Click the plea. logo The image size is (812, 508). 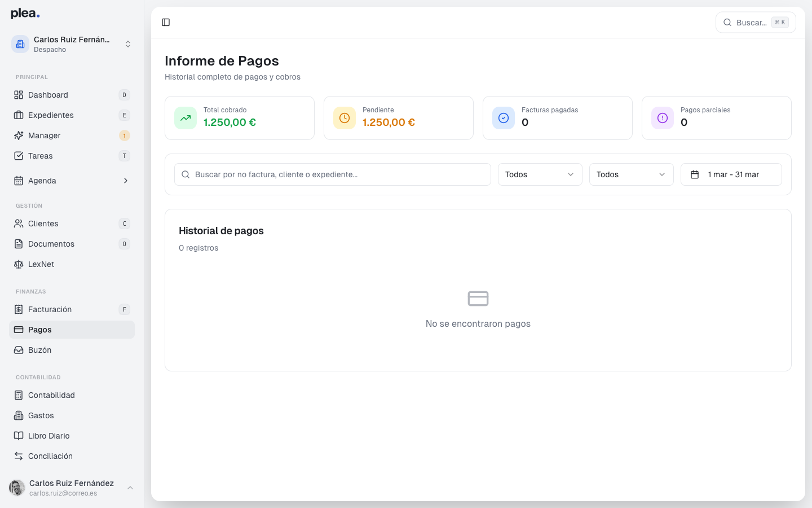pyautogui.click(x=25, y=14)
